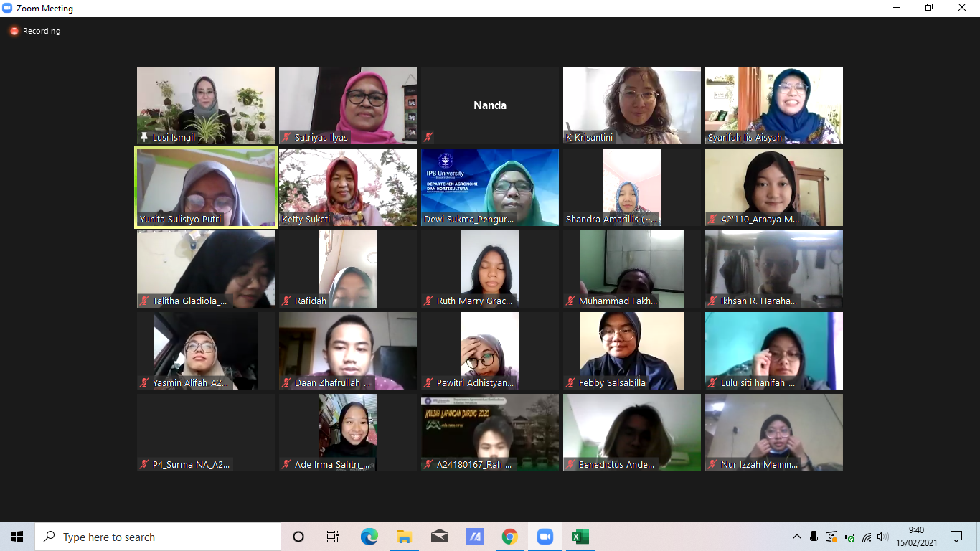980x551 pixels.
Task: Select K Krisantini's video tile
Action: (x=631, y=105)
